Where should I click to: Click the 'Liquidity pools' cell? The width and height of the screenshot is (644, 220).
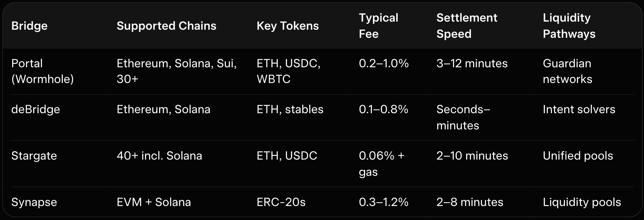tap(582, 202)
